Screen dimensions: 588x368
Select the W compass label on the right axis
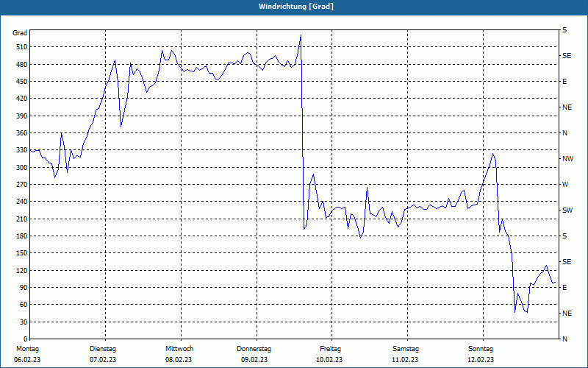(565, 185)
